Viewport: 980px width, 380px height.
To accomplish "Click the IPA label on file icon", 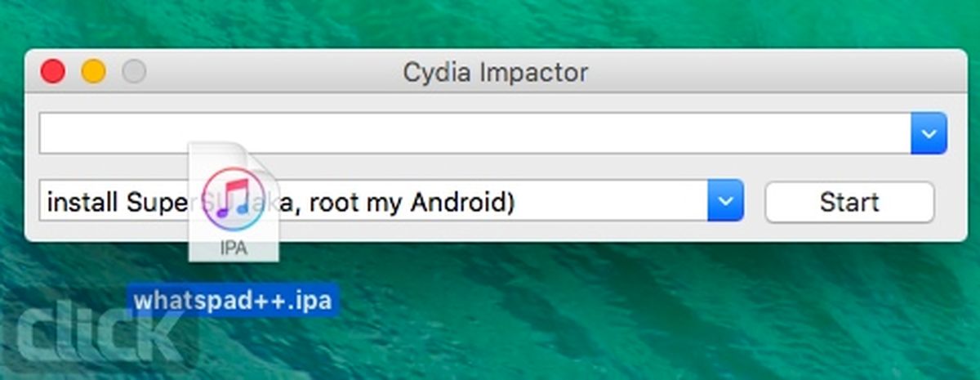I will click(233, 248).
